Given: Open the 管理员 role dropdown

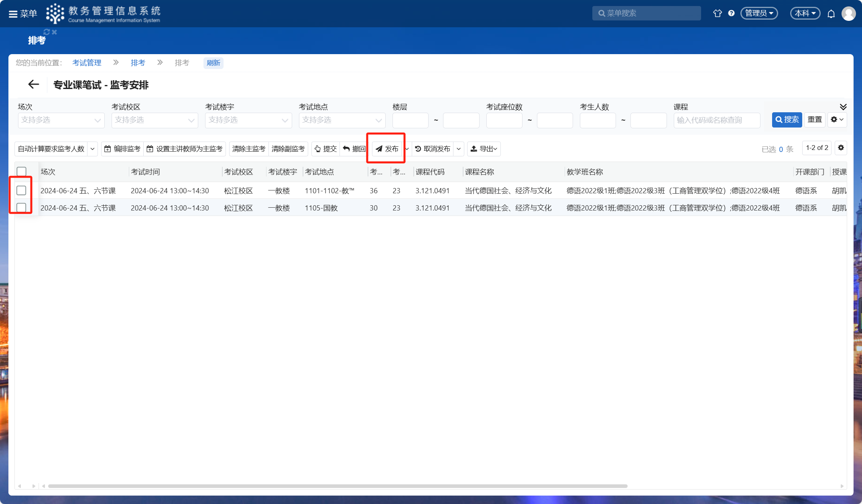Looking at the screenshot, I should click(759, 13).
